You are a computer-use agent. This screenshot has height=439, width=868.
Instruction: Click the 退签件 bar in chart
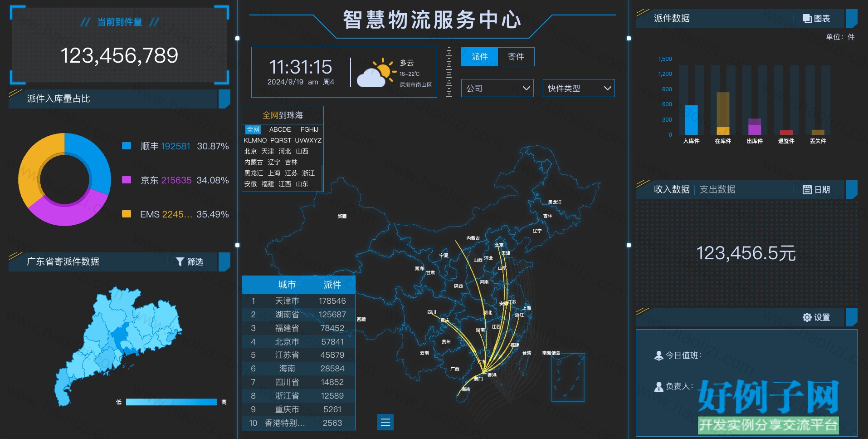(786, 133)
